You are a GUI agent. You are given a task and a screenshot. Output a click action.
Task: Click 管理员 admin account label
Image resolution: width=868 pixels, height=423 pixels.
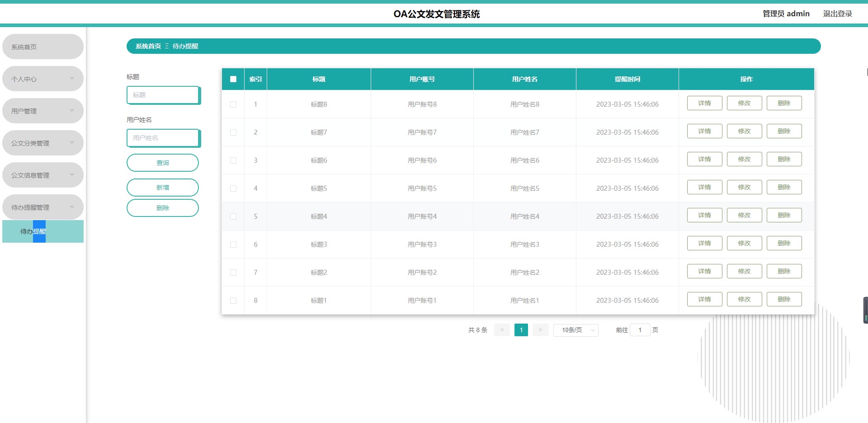[x=786, y=14]
